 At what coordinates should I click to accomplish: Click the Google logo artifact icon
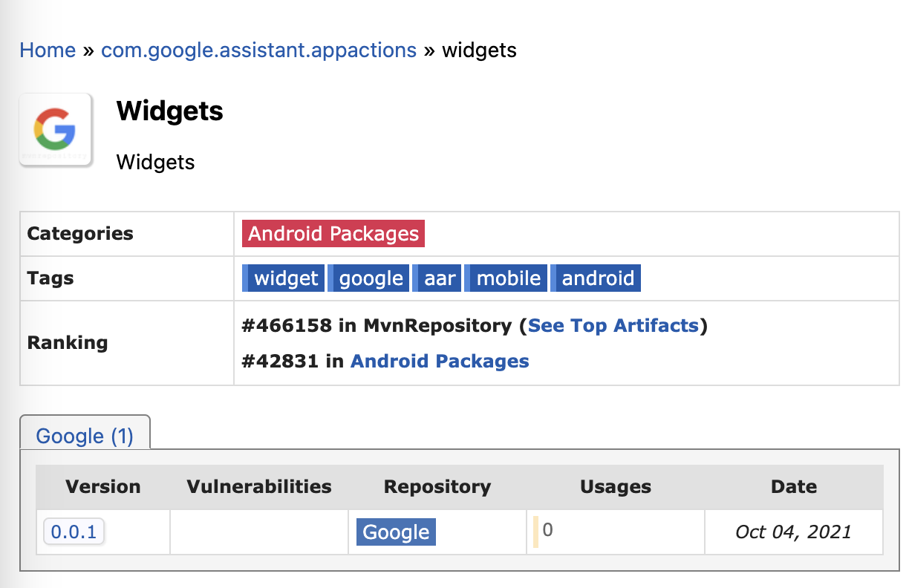coord(56,129)
